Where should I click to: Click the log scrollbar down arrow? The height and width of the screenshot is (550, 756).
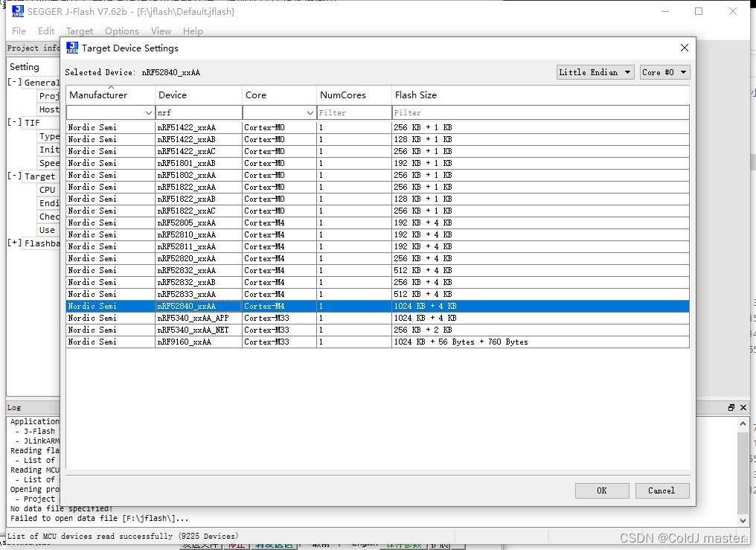click(x=743, y=520)
